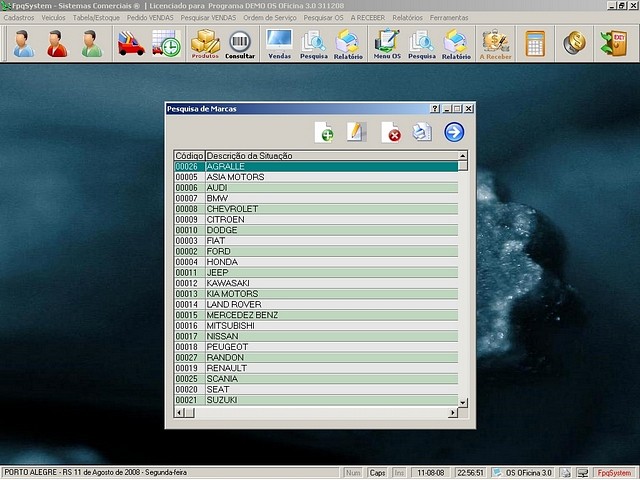Click scroll up arrow in brands list
This screenshot has height=480, width=640.
[x=462, y=156]
